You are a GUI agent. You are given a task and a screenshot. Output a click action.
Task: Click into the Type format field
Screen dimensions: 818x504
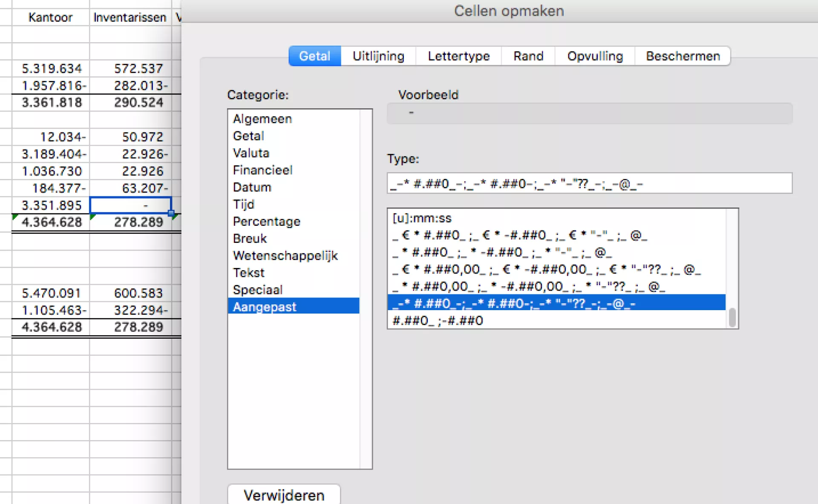[x=589, y=184]
